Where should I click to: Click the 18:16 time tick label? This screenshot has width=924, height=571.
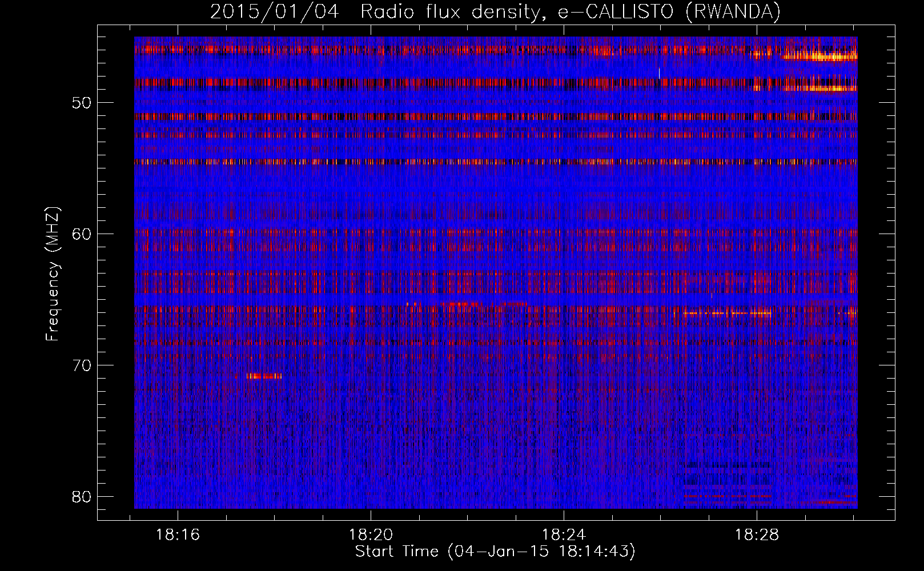[178, 535]
